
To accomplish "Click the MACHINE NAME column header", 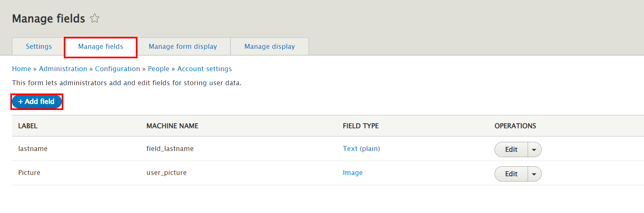I will (172, 126).
